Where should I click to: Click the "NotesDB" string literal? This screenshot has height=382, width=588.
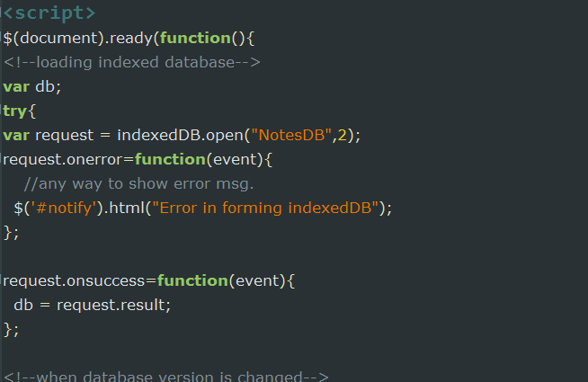pos(291,135)
